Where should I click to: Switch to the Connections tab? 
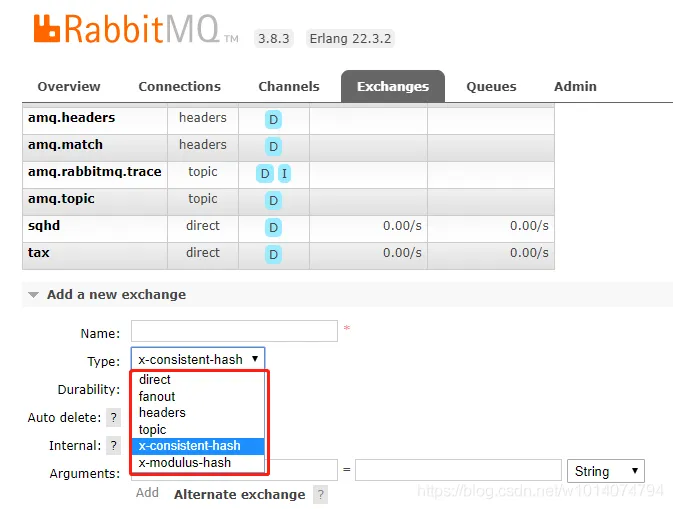179,86
